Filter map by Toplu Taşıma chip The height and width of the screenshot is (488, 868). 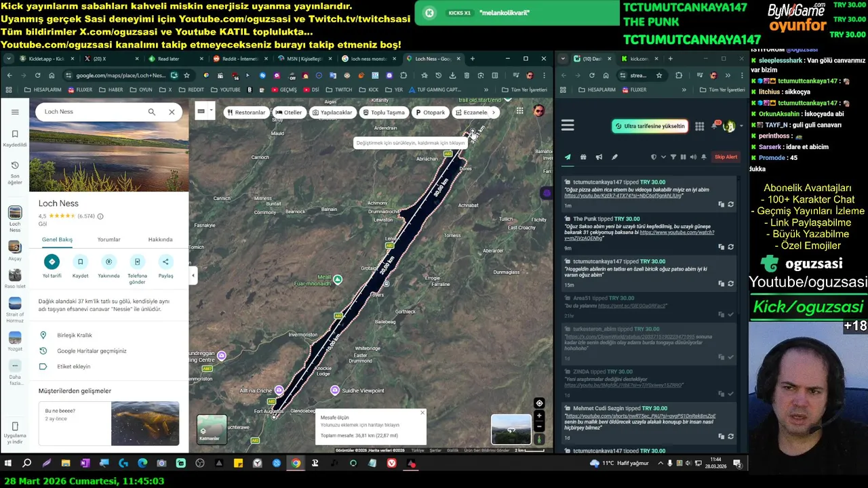click(x=384, y=113)
